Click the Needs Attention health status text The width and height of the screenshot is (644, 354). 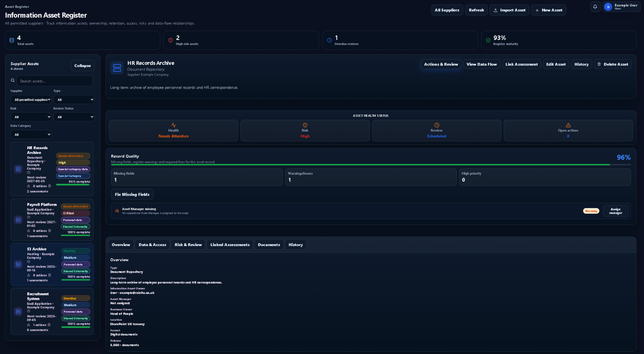[174, 136]
